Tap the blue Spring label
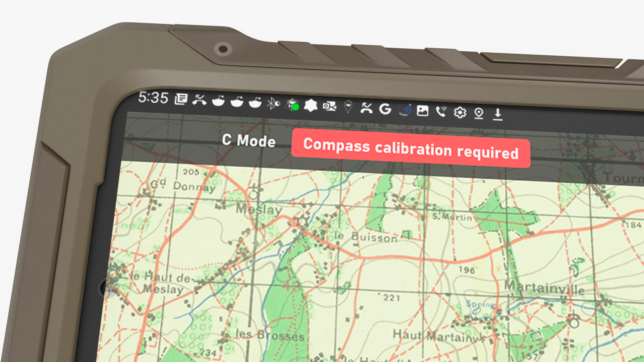 coord(480,304)
